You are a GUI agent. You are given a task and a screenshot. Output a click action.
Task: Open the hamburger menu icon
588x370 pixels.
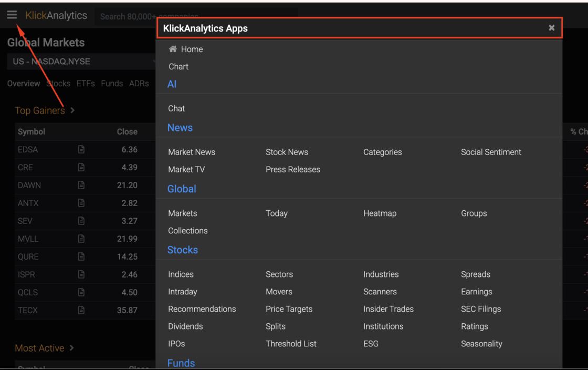[x=12, y=15]
